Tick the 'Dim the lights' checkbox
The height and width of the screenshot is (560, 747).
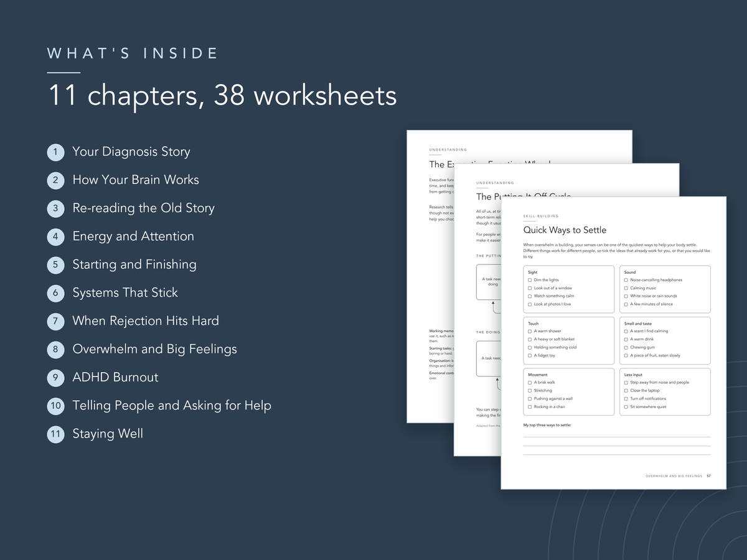[530, 280]
